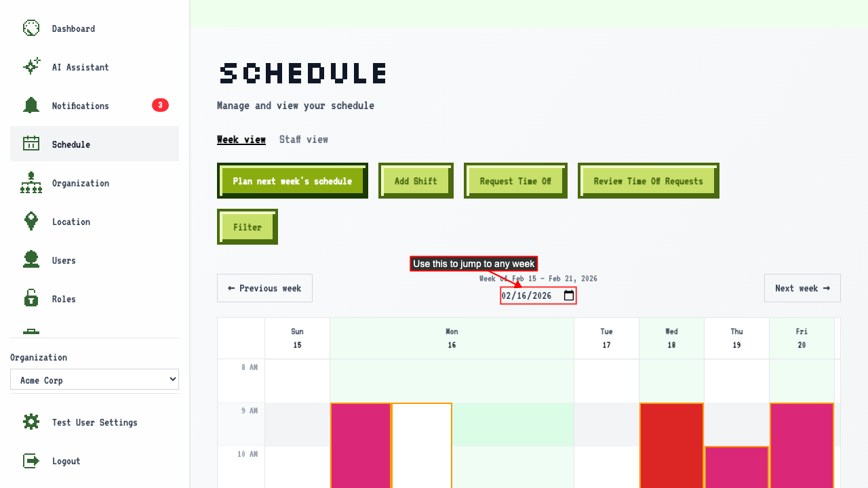
Task: Go to the Previous week
Action: [x=264, y=288]
